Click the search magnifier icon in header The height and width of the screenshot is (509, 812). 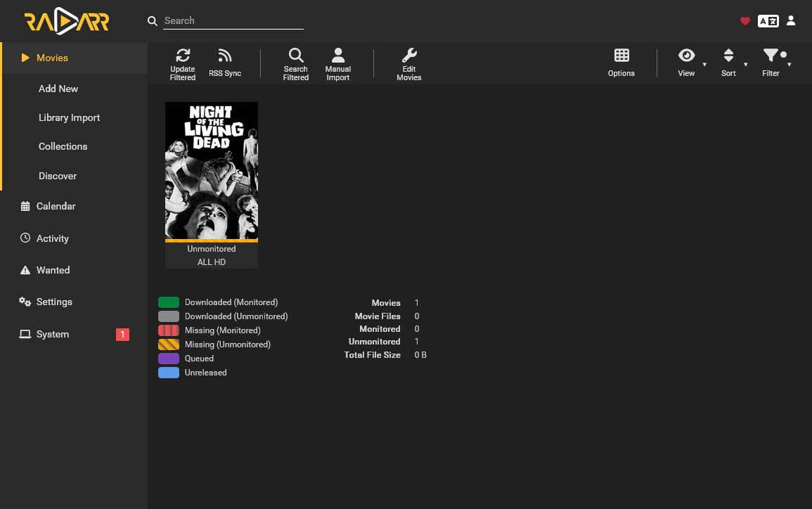point(153,20)
